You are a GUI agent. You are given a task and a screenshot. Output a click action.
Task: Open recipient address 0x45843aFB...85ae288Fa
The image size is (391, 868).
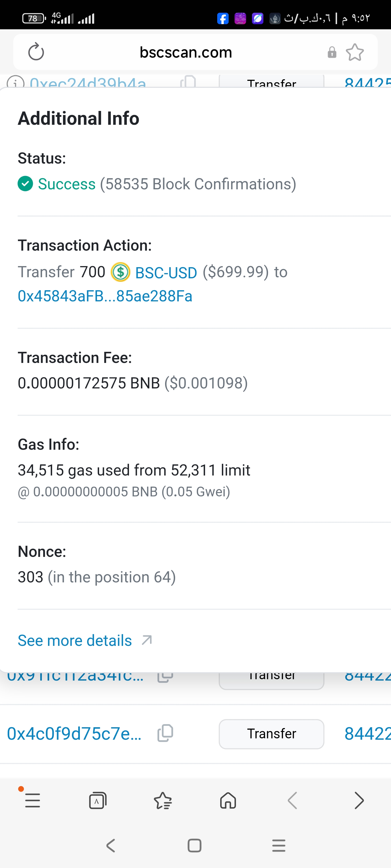(105, 296)
